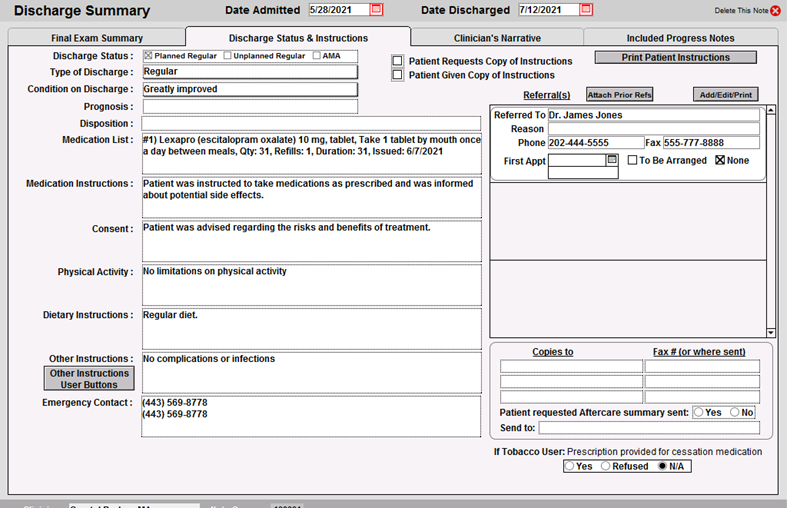This screenshot has height=508, width=800.
Task: Select the Discharge Status & Instructions tab
Action: (x=298, y=38)
